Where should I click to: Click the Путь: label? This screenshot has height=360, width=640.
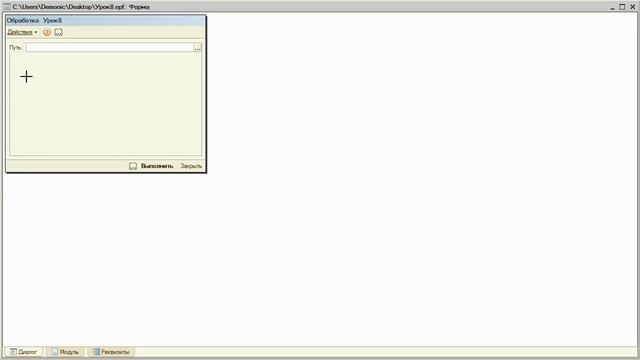16,48
